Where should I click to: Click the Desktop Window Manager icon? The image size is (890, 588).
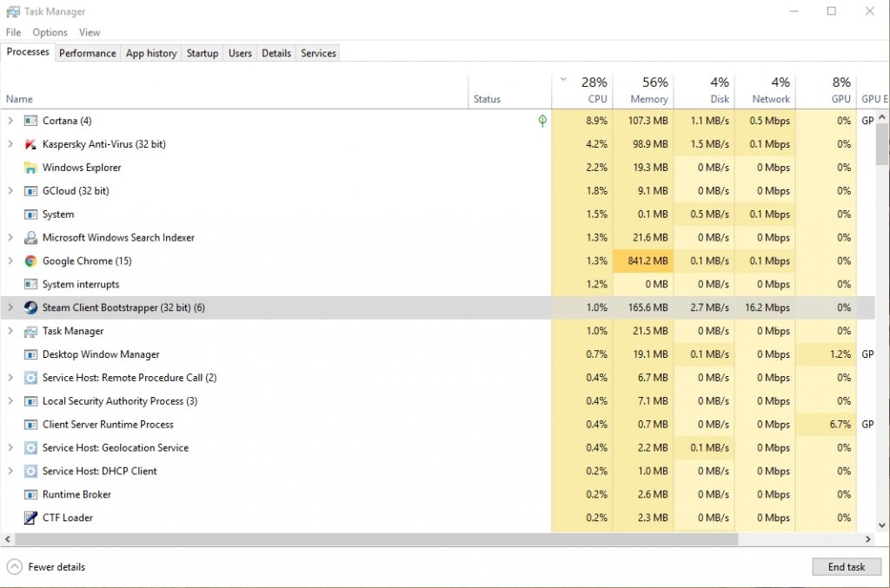coord(30,354)
